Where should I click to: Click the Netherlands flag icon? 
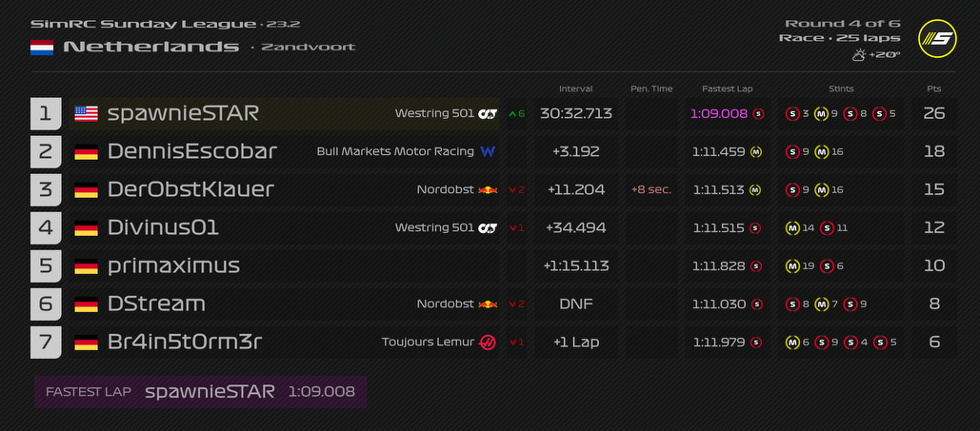click(x=42, y=47)
